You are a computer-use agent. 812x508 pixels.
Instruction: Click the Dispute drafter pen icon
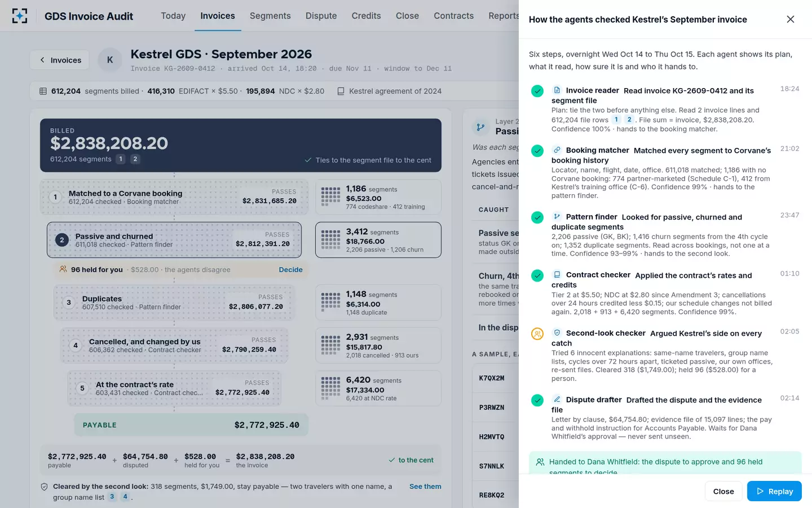coord(557,400)
